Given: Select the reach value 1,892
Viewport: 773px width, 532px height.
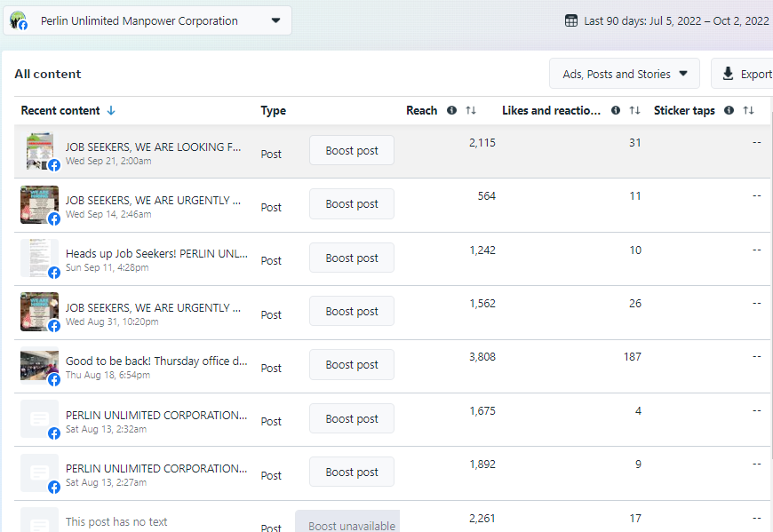Looking at the screenshot, I should (x=482, y=464).
